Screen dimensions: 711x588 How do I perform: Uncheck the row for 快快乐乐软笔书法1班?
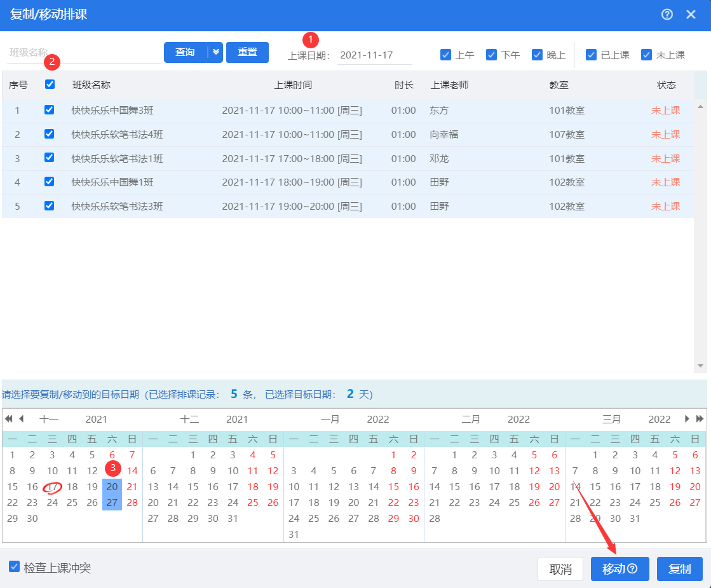coord(49,158)
